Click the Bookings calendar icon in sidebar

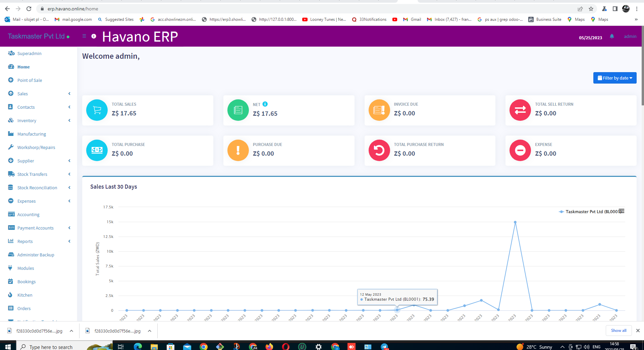tap(11, 282)
